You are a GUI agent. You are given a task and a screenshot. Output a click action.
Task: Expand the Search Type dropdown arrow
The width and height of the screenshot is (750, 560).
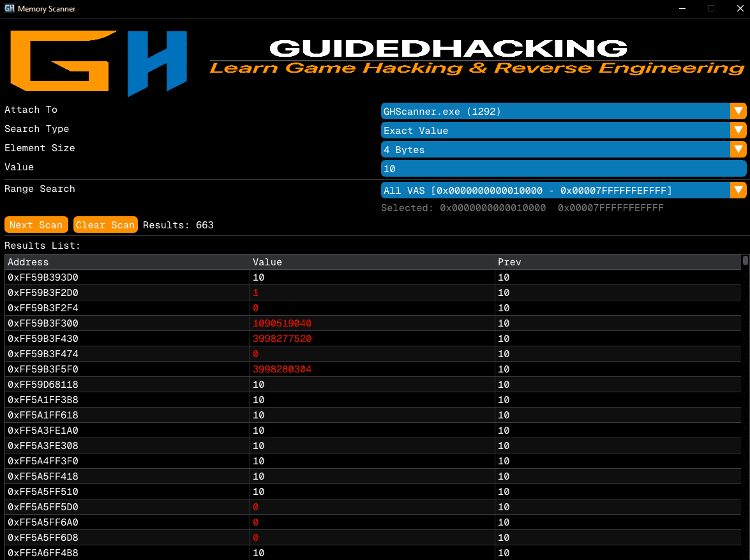(x=738, y=131)
